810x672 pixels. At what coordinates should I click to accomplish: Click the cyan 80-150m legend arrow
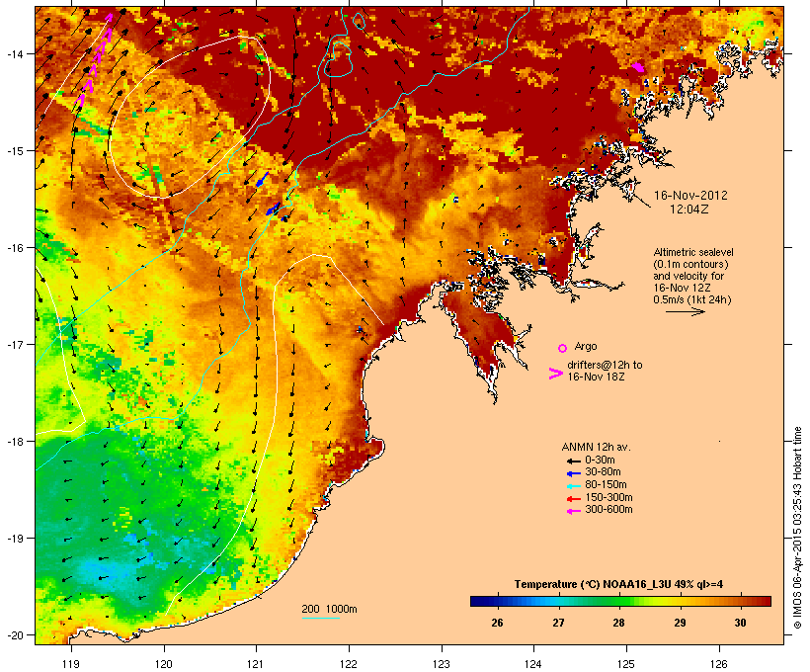click(x=574, y=486)
